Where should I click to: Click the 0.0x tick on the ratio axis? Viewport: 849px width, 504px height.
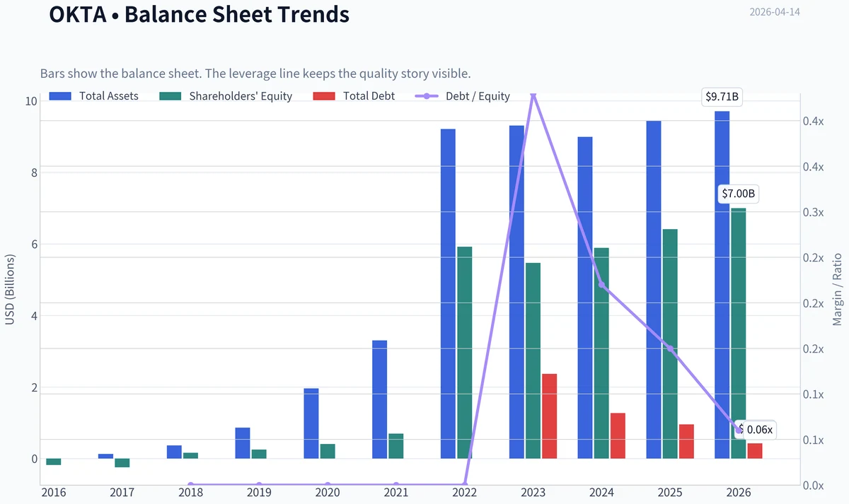click(x=814, y=486)
